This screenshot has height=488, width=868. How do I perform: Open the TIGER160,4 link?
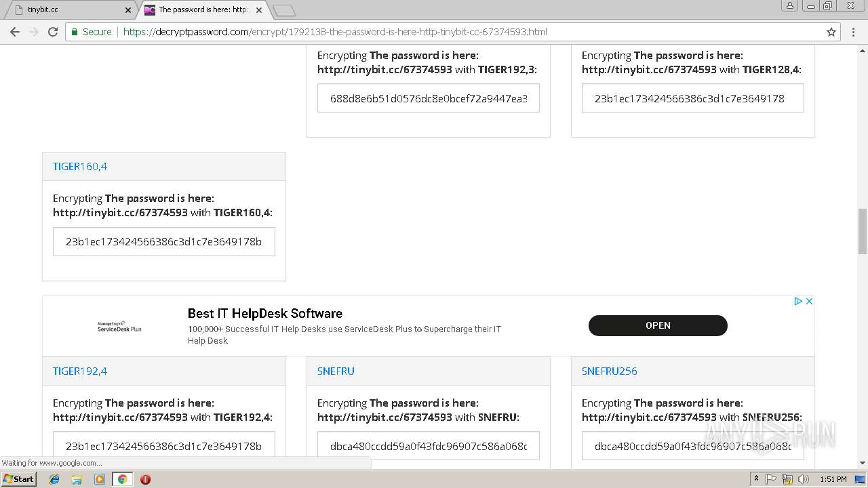point(80,166)
